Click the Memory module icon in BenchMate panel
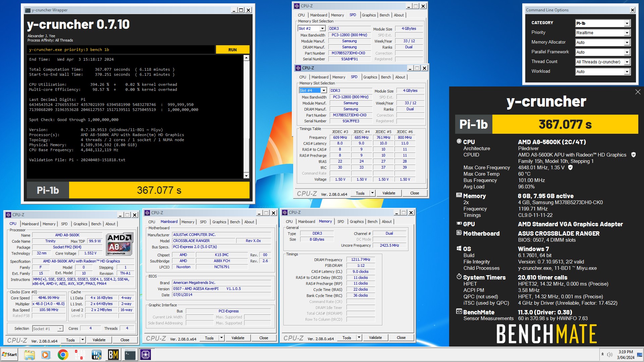 pyautogui.click(x=459, y=195)
